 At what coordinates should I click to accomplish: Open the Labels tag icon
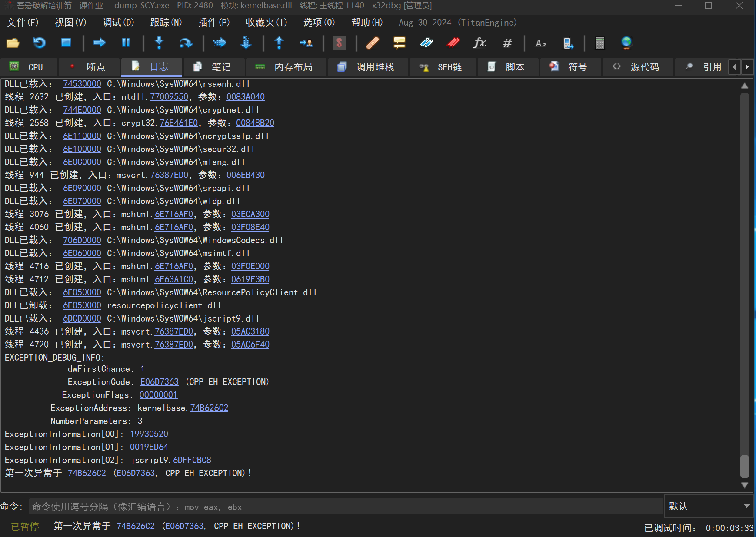pos(426,43)
